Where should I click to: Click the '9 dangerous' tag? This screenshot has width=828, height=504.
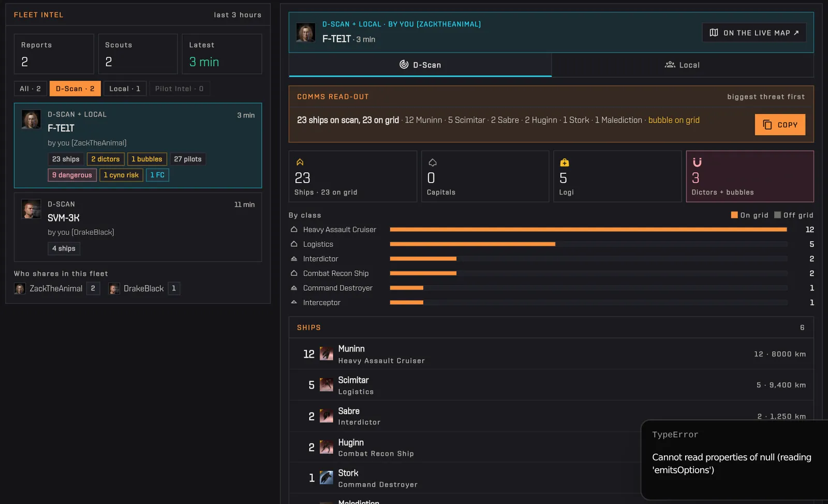coord(72,175)
